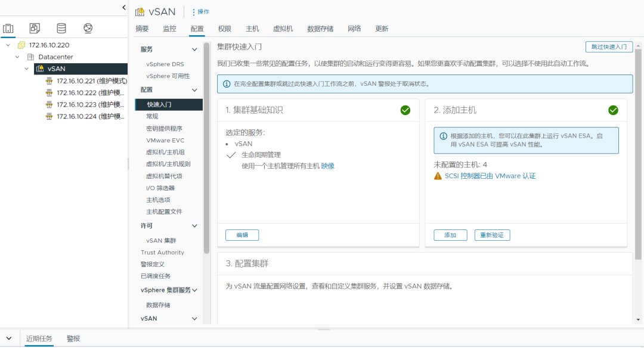Open SCSI 控制器已由 VMware 认证 link
The width and height of the screenshot is (644, 348).
[490, 176]
